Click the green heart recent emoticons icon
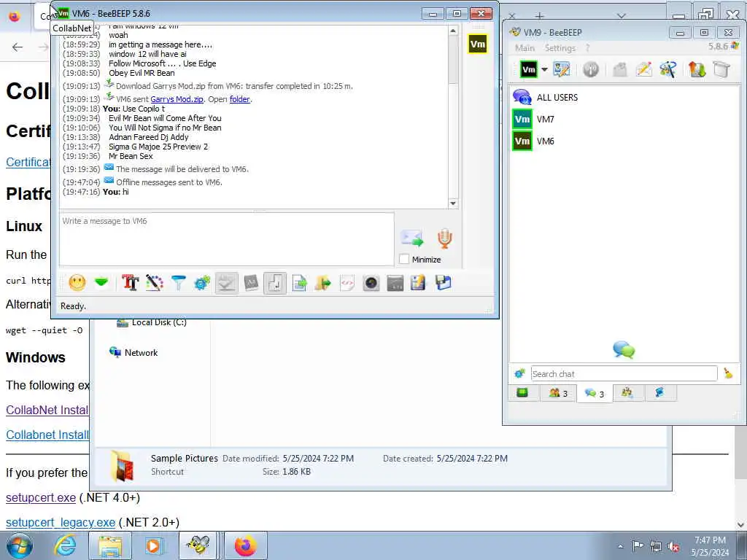Image resolution: width=747 pixels, height=560 pixels. [x=101, y=283]
